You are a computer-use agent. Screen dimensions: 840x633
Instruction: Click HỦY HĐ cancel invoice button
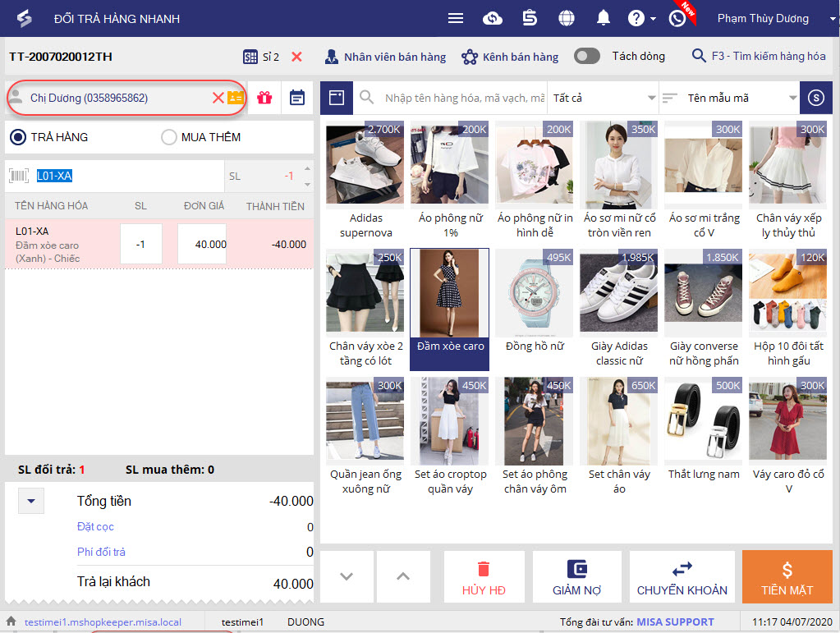[x=484, y=577]
